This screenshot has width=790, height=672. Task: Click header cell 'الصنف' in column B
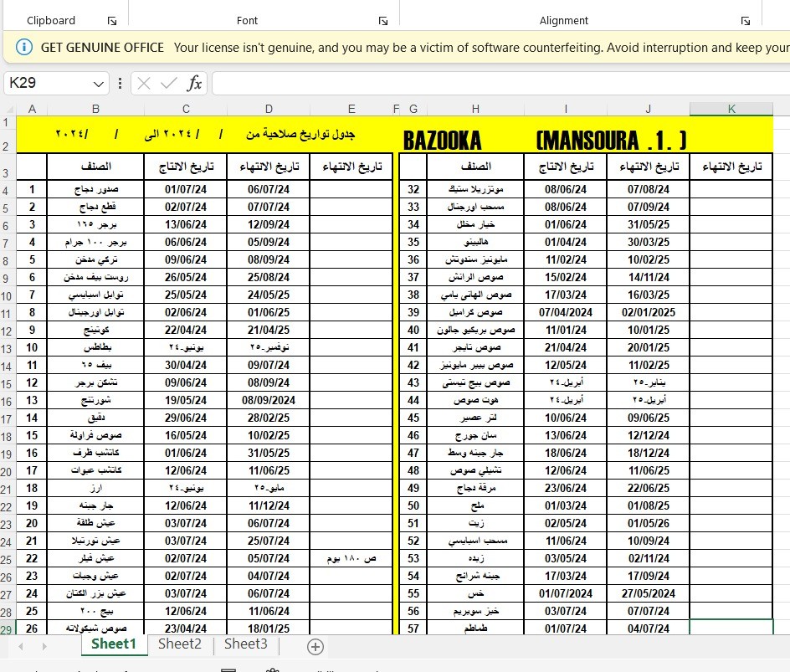pyautogui.click(x=95, y=167)
